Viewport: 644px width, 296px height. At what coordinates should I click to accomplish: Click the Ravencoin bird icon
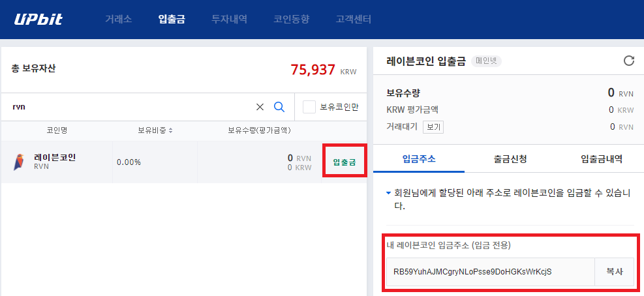pos(19,162)
